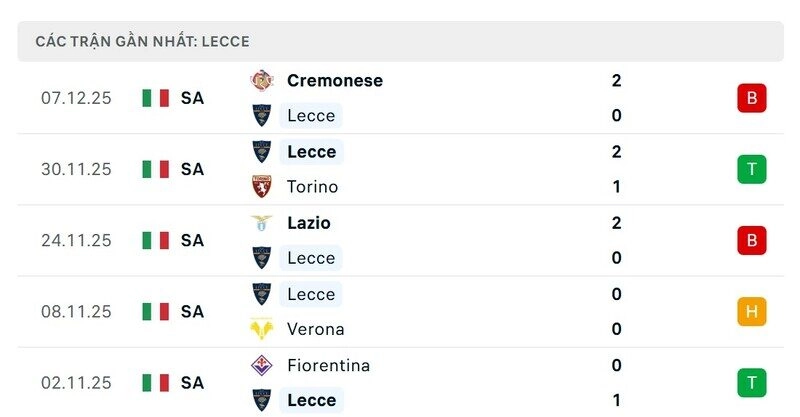Click the Italy flag on the 02.11.25 row

point(155,383)
